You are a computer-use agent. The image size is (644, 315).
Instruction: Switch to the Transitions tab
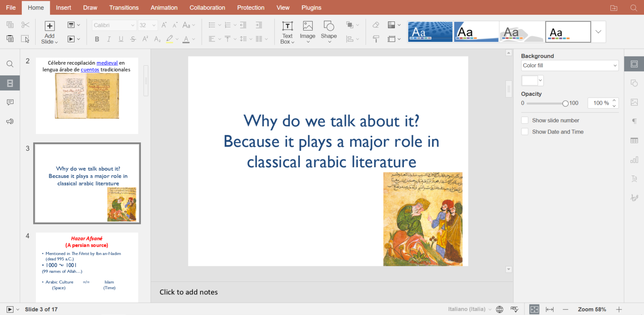click(x=124, y=8)
